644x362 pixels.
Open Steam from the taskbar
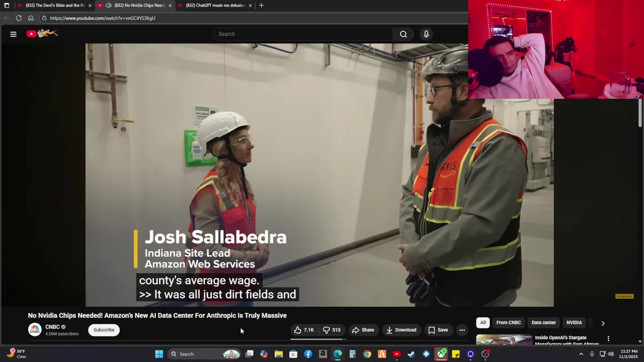(411, 354)
